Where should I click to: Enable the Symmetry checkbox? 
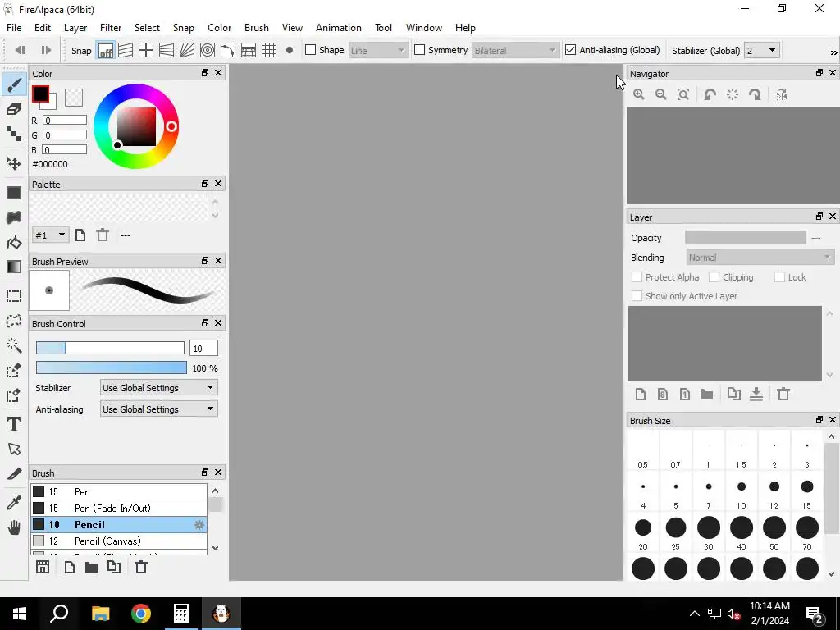[419, 50]
